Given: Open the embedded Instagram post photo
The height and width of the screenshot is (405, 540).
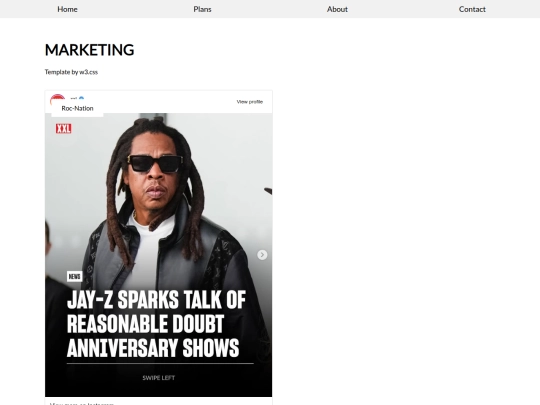Looking at the screenshot, I should pyautogui.click(x=158, y=255).
